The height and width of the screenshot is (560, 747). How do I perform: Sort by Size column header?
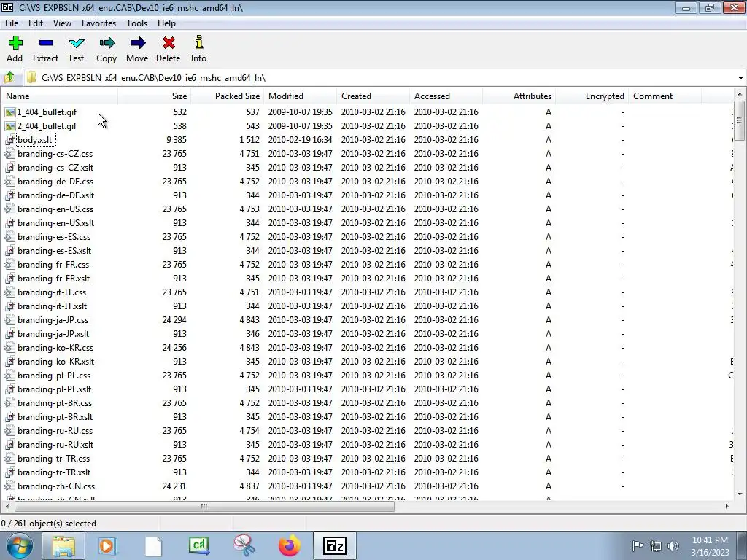[155, 96]
